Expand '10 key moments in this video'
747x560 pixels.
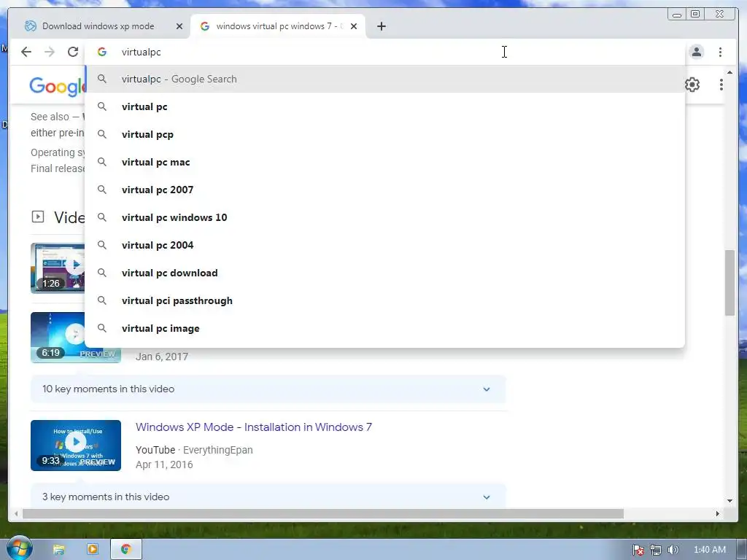tap(268, 389)
